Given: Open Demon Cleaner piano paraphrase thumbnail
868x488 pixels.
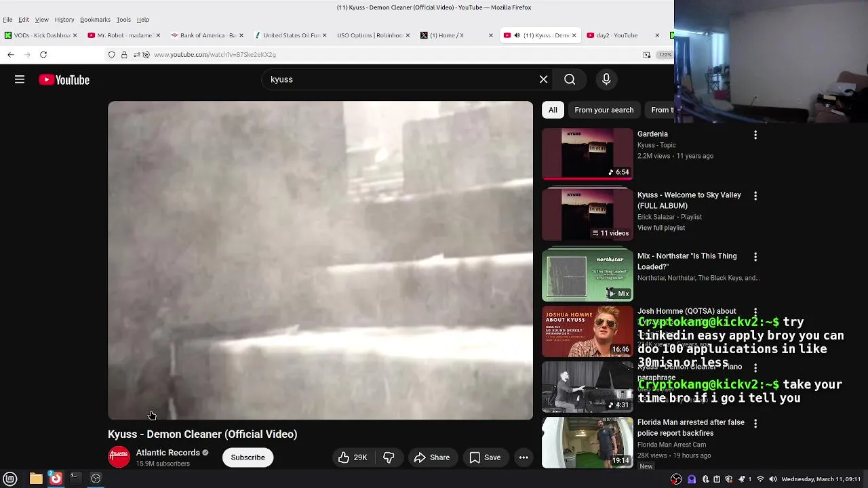Looking at the screenshot, I should tap(587, 386).
